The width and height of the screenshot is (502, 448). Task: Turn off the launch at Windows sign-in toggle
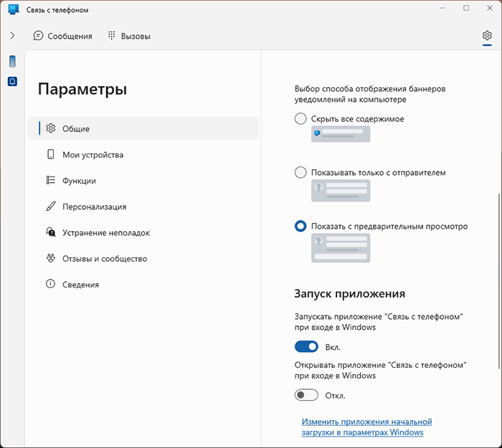[306, 346]
